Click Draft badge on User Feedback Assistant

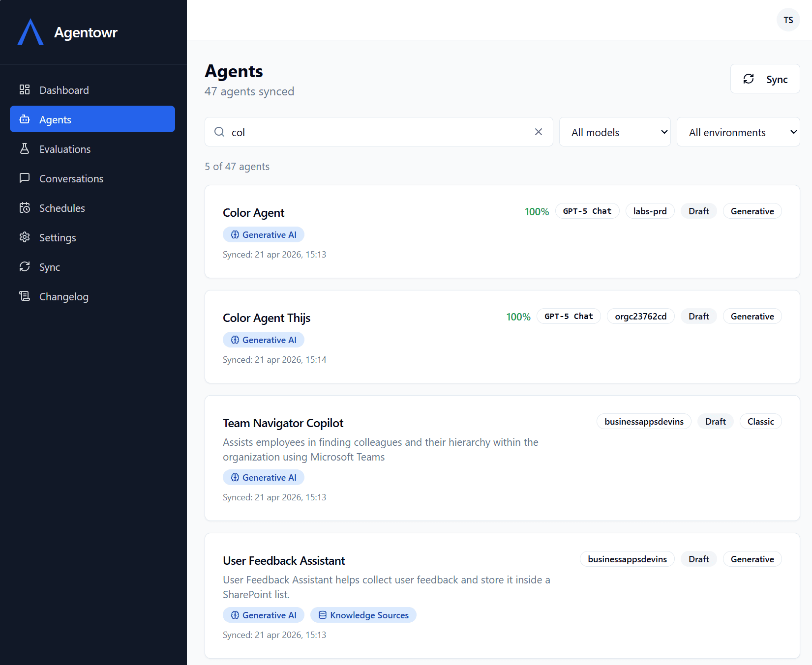click(699, 559)
